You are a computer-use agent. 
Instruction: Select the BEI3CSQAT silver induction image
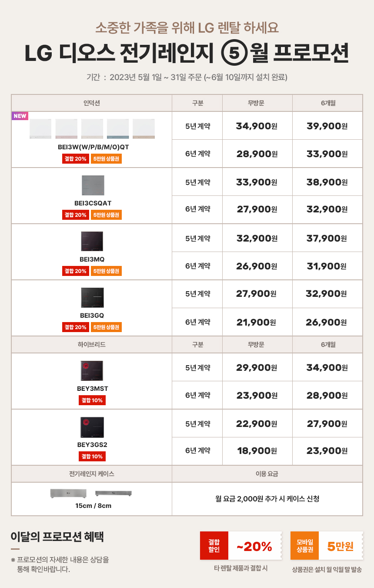coord(93,185)
